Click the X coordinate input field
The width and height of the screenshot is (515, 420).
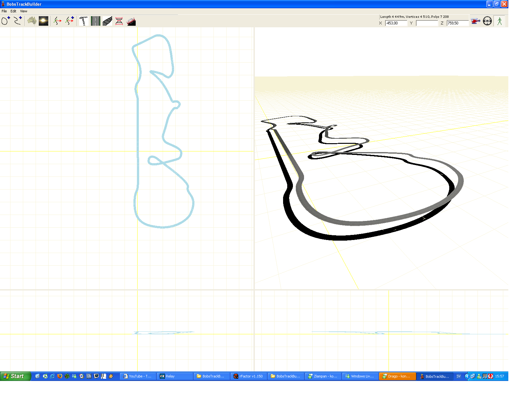coord(396,23)
